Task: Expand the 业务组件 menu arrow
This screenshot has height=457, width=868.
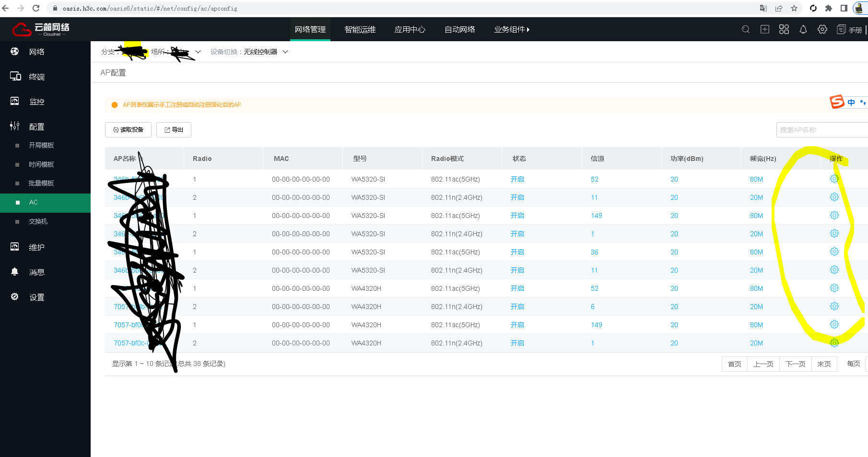Action: pos(528,30)
